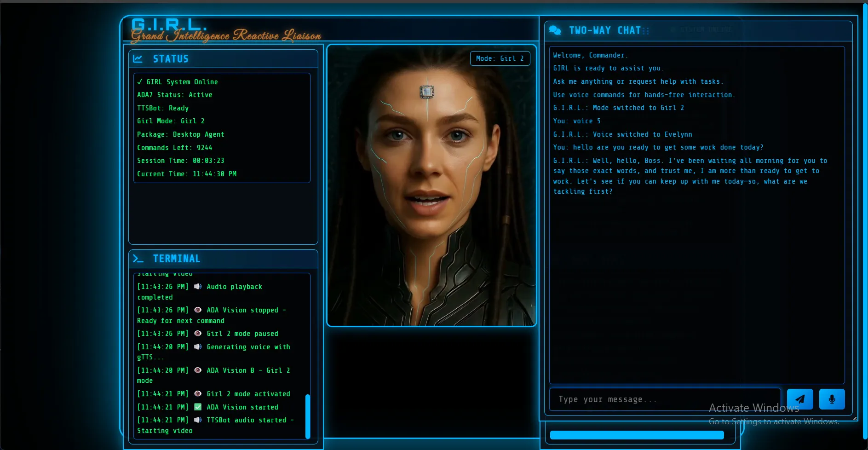Click the speaker icon beside Audio playback completed
Image resolution: width=868 pixels, height=450 pixels.
coord(198,287)
